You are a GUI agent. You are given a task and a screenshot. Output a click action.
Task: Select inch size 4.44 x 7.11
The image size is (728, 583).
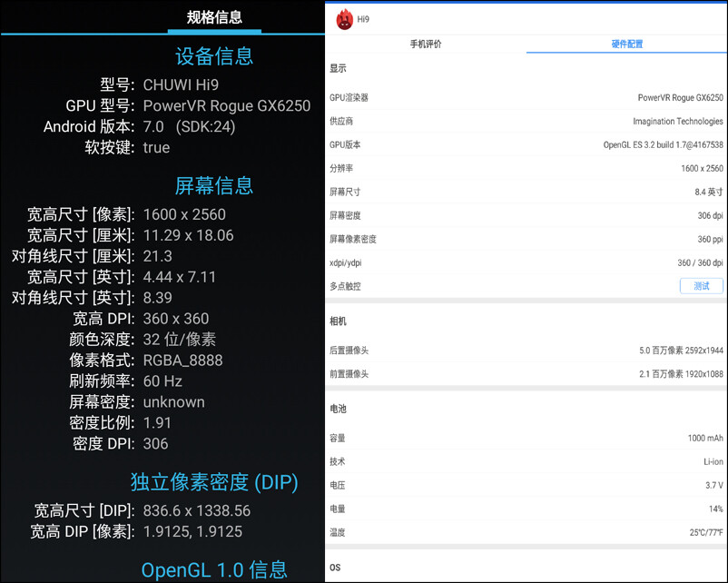click(x=179, y=277)
